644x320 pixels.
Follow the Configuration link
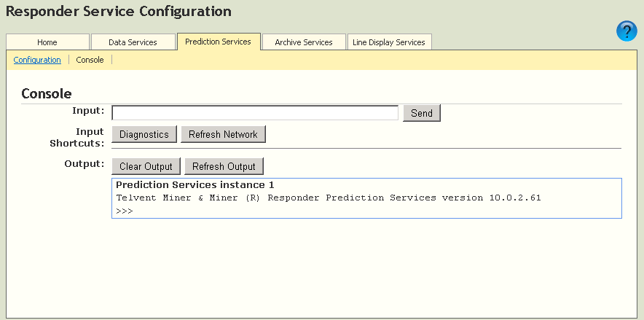(x=37, y=60)
